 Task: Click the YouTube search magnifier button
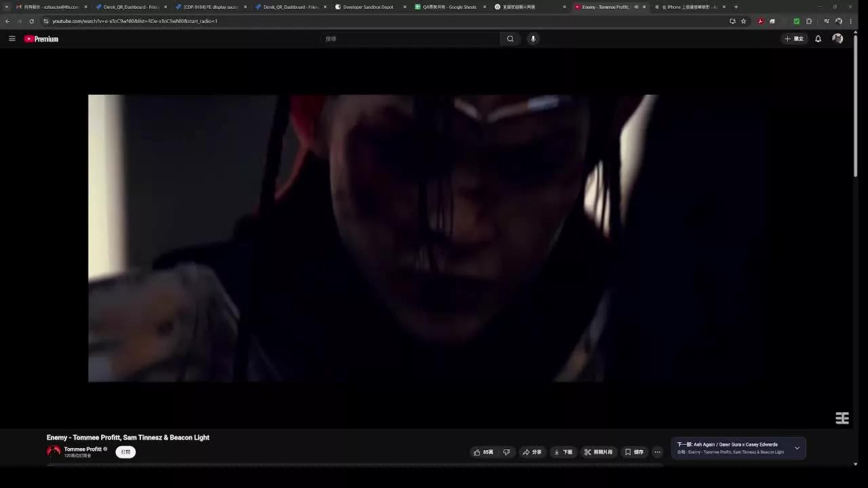[x=511, y=39]
